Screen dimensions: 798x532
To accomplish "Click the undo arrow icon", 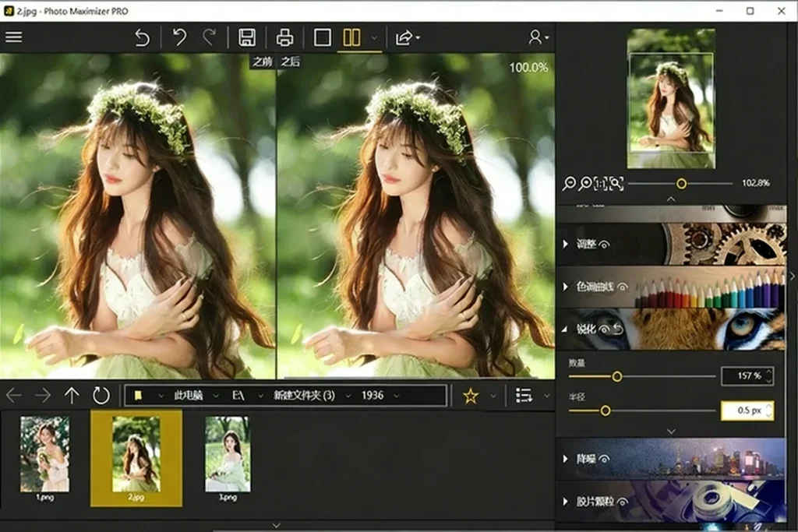I will click(x=179, y=37).
